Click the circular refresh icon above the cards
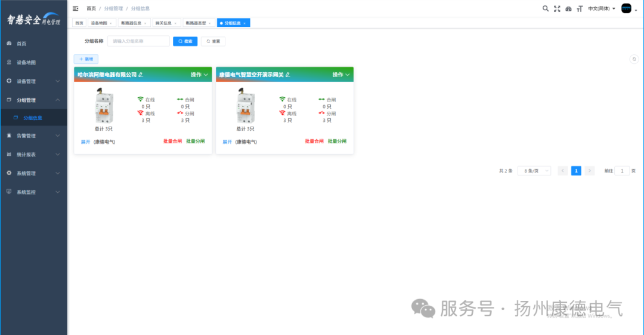 (634, 59)
